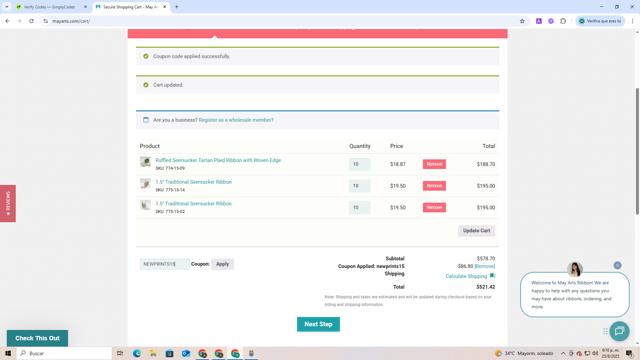Open the purple extension icon in the toolbar
The image size is (640, 360).
(x=539, y=21)
